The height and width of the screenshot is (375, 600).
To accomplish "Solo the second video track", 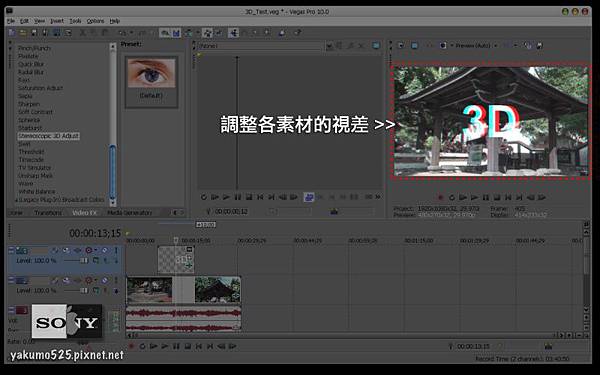I will pos(116,280).
